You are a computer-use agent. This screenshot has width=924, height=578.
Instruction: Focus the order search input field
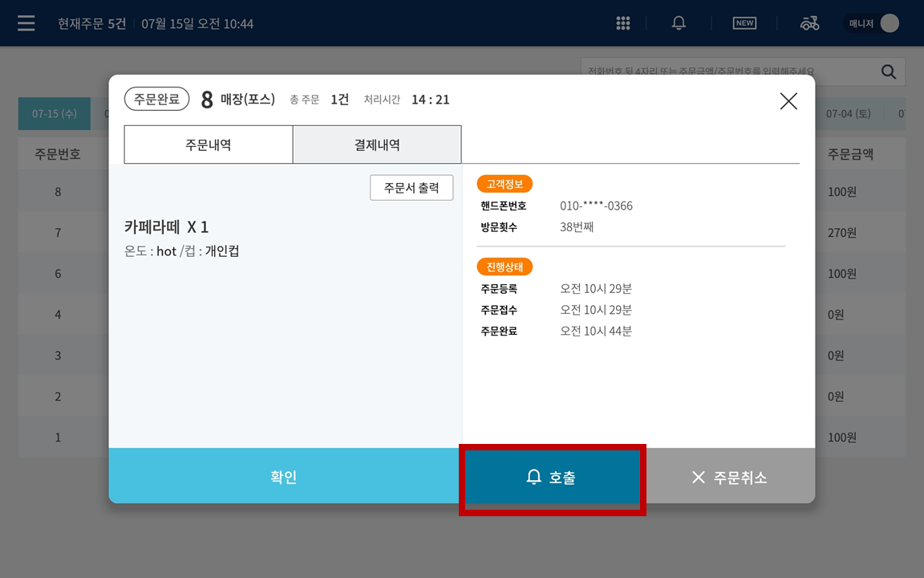pos(731,71)
